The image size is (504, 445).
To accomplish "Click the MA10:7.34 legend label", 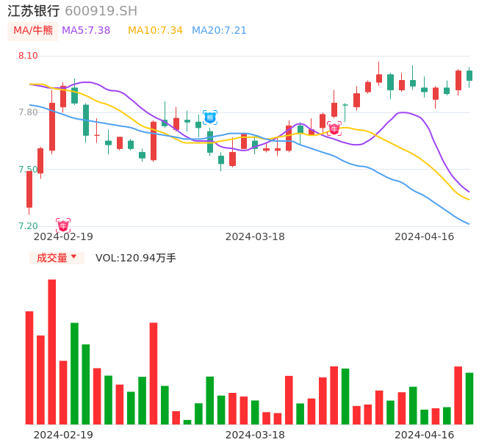I will pos(155,31).
